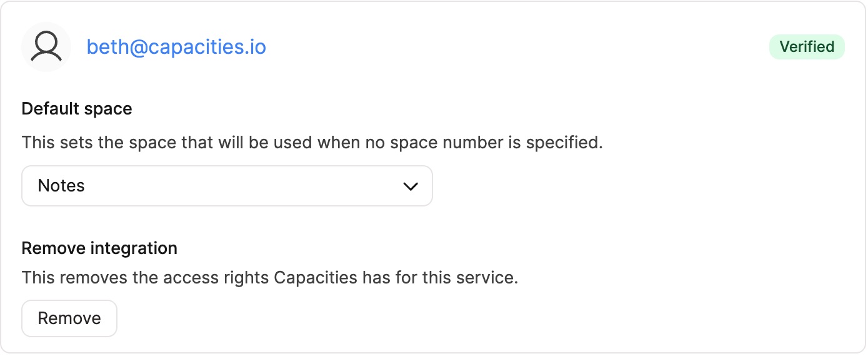Click the Default space heading
Image resolution: width=868 pixels, height=356 pixels.
[77, 109]
